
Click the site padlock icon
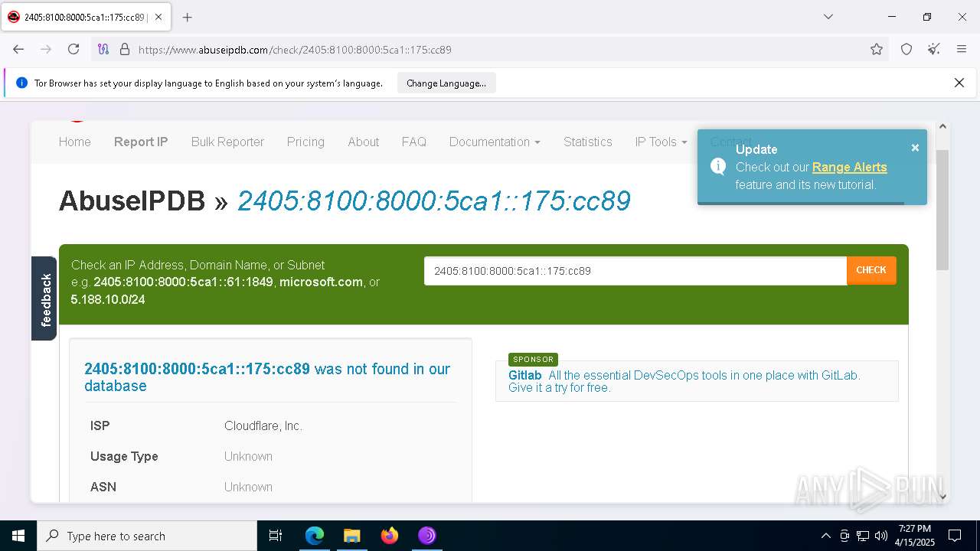click(125, 49)
